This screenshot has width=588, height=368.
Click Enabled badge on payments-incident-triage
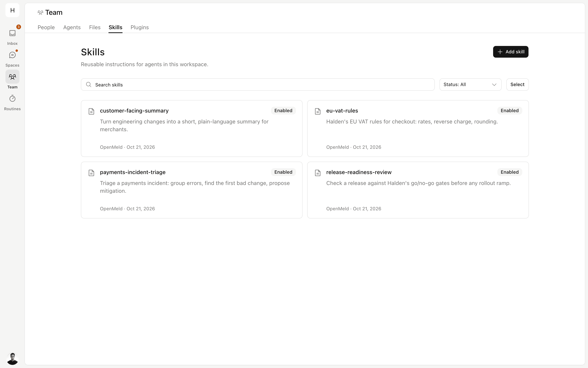(x=283, y=172)
